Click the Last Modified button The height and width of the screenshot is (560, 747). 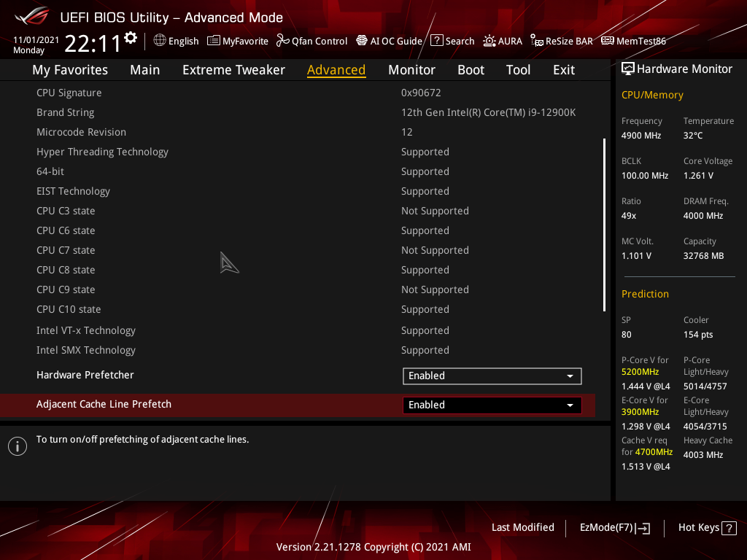pyautogui.click(x=522, y=527)
